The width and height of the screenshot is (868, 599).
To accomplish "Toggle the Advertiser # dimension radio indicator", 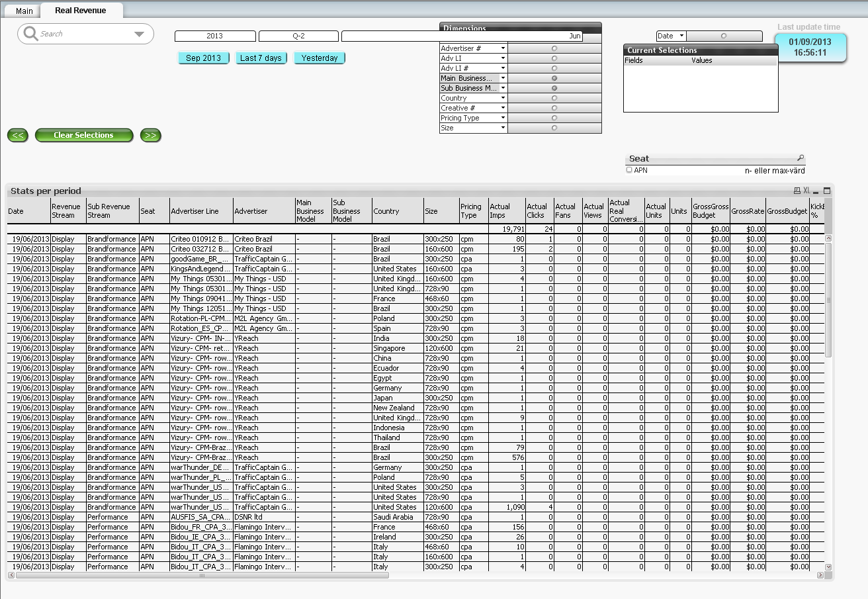I will [554, 48].
